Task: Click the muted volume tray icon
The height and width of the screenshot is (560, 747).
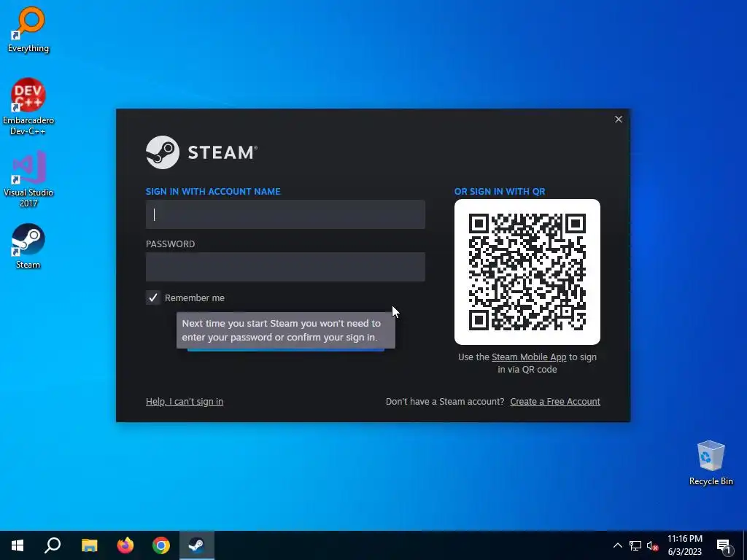Action: (653, 545)
